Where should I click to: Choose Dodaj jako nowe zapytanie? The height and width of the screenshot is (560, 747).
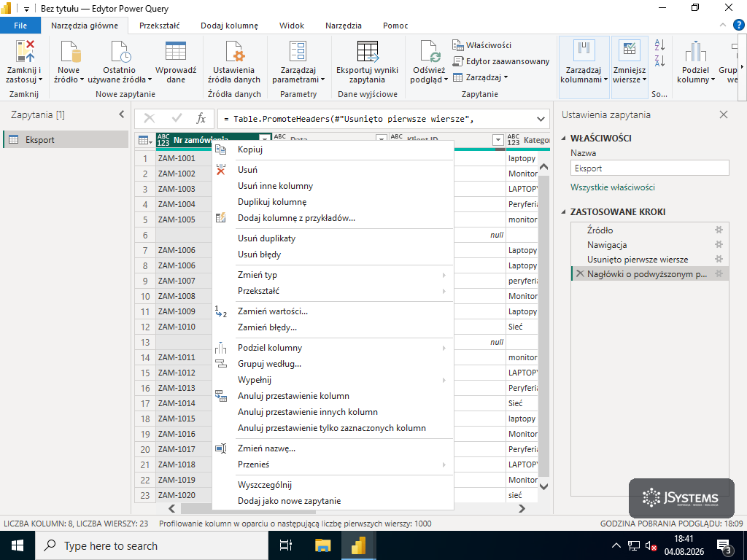[333, 501]
